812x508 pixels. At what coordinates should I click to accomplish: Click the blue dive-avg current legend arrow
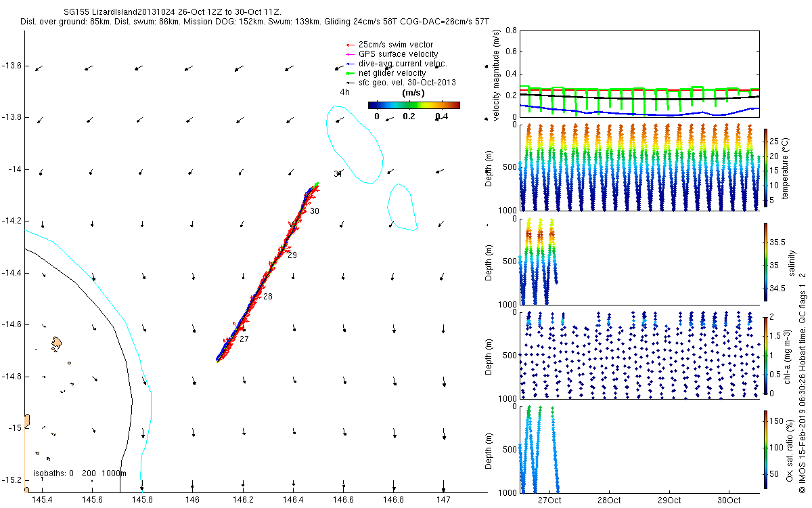[x=340, y=64]
